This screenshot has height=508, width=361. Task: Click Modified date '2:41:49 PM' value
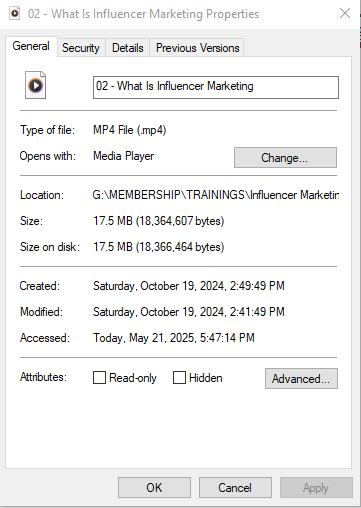point(257,312)
